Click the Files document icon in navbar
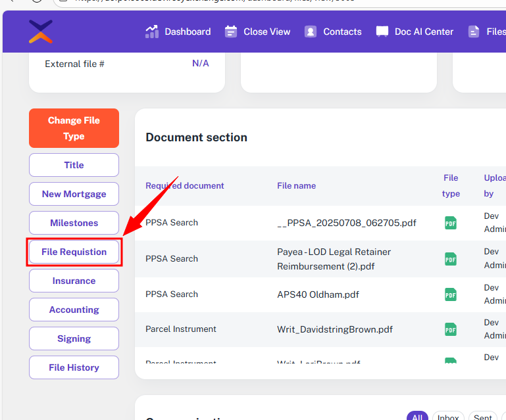506x420 pixels. click(474, 32)
